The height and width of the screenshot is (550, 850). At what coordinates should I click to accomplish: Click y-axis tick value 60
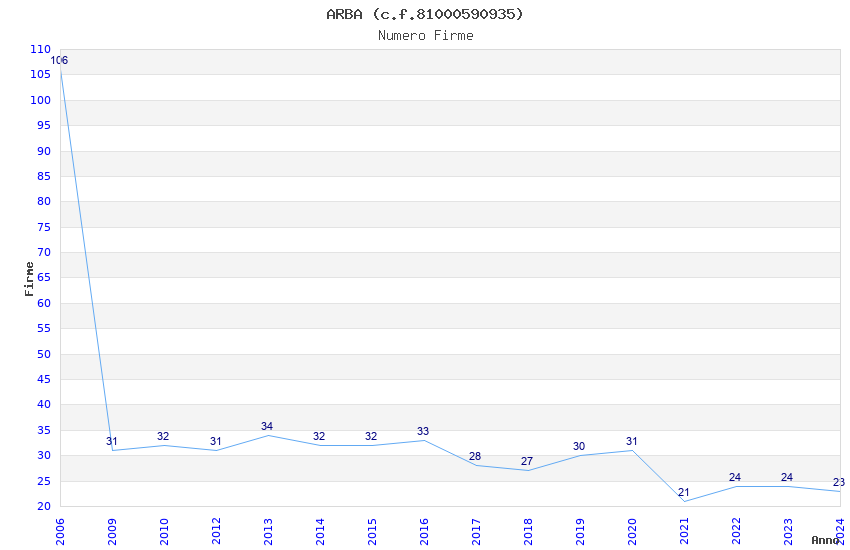44,303
